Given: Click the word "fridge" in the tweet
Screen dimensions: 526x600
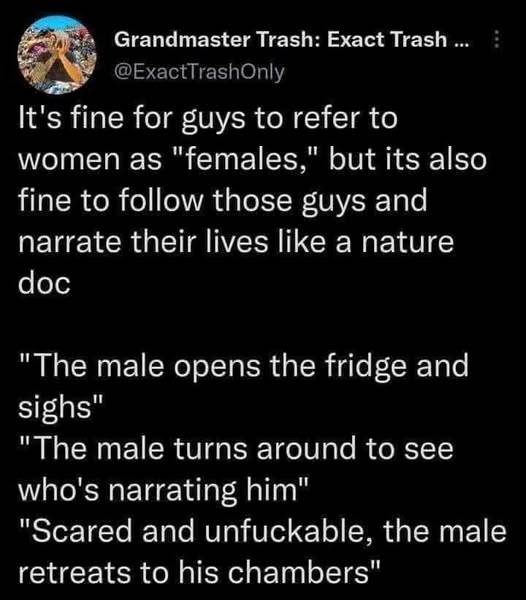Looking at the screenshot, I should (366, 367).
